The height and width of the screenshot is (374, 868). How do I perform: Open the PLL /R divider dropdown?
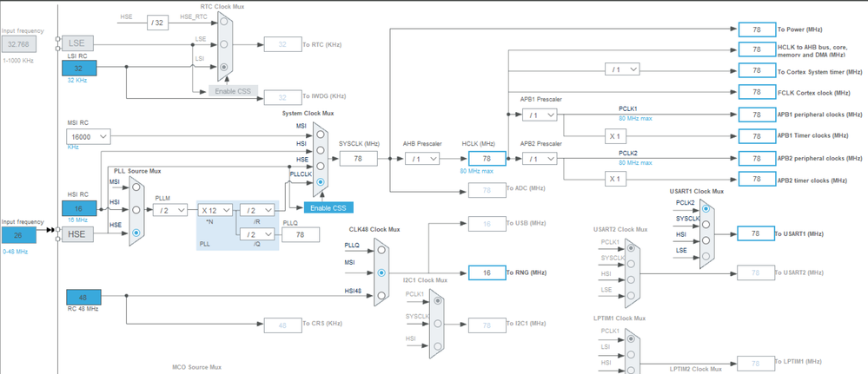(257, 210)
